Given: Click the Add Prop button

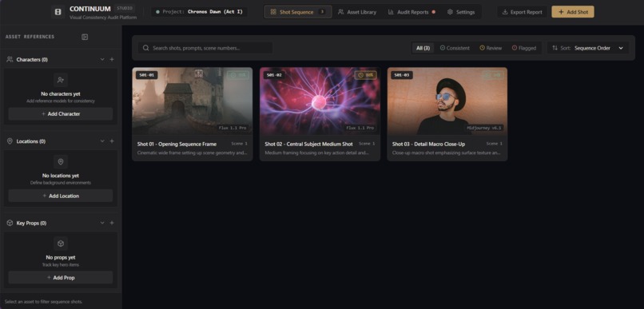Looking at the screenshot, I should (61, 277).
